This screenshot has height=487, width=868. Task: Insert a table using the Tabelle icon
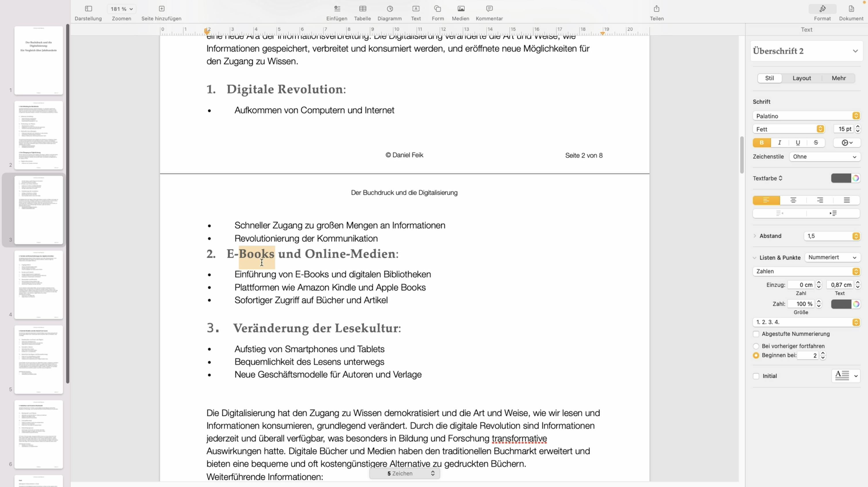click(x=363, y=12)
